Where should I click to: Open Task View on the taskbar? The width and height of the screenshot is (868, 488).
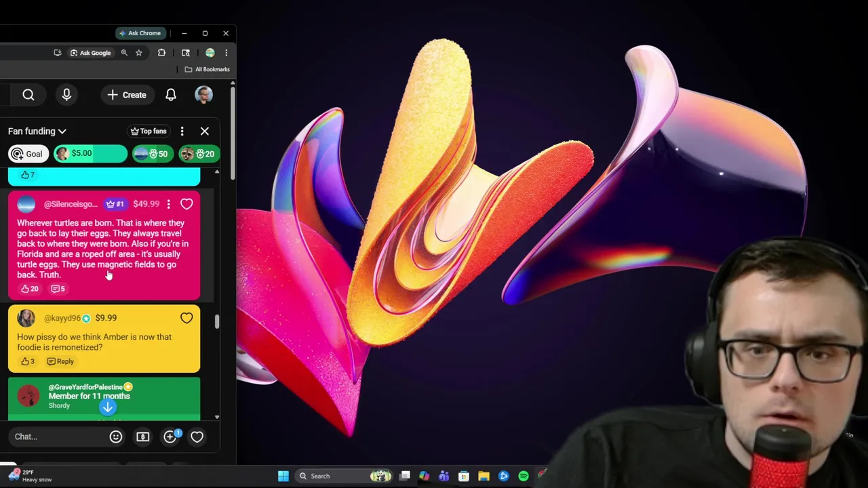[x=405, y=476]
